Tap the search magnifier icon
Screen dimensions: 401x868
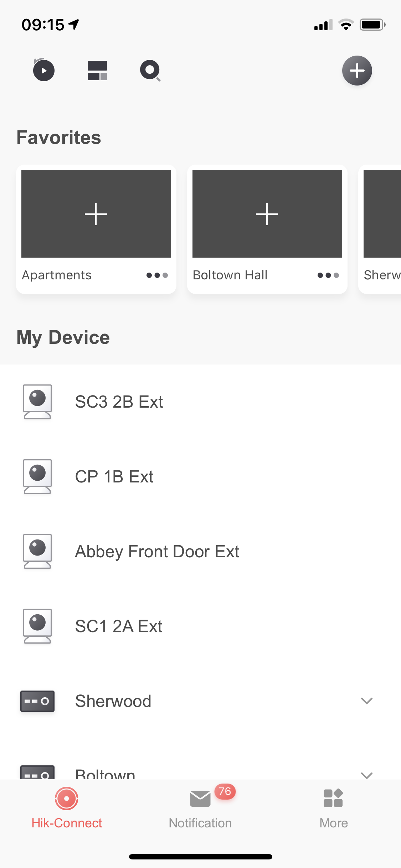[x=150, y=71]
